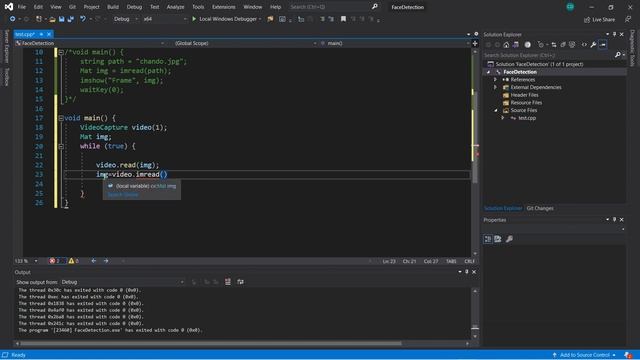Click Categorized view icon in Properties panel
The width and height of the screenshot is (640, 360).
488,239
